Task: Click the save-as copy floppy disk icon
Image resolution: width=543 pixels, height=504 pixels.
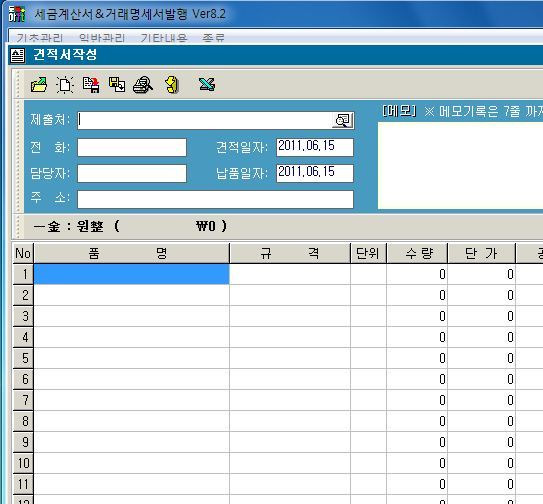Action: click(117, 85)
